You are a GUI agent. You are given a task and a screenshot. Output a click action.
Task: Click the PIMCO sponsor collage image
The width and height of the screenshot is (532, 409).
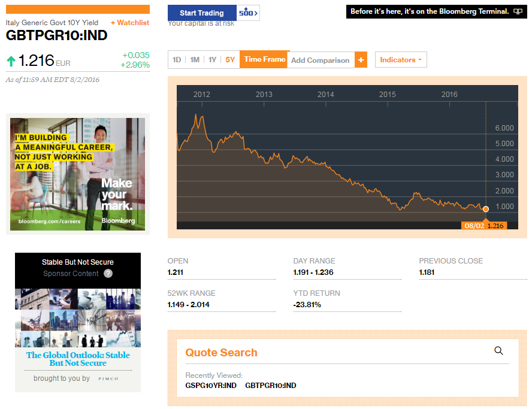tap(78, 318)
